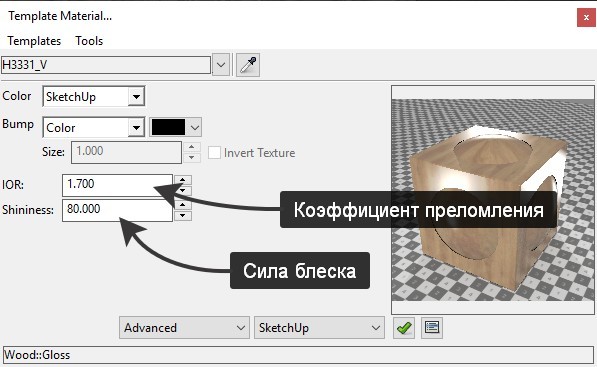Open the Tools menu
This screenshot has width=597, height=367.
point(89,41)
